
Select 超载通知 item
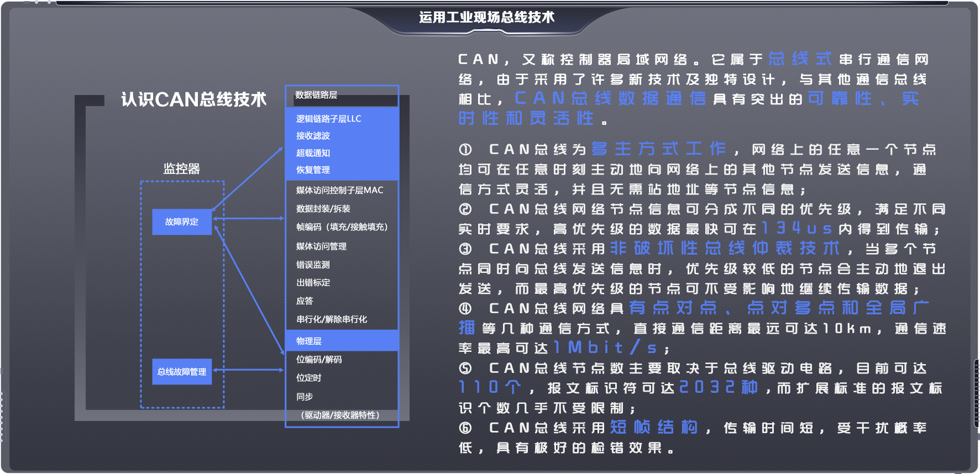click(x=313, y=152)
